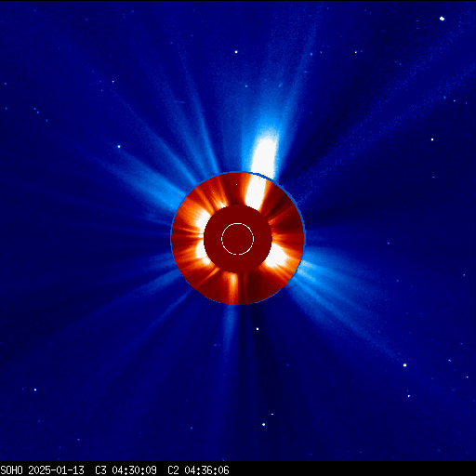Select the bright star left of the coronal streamers
This screenshot has width=476, height=476.
[119, 146]
